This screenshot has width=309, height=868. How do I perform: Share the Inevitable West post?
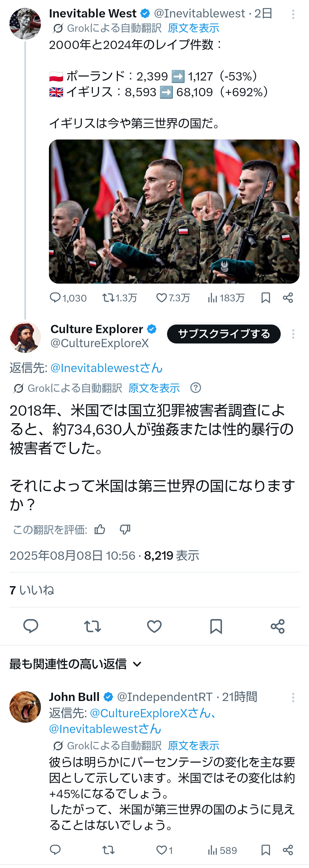tap(288, 298)
